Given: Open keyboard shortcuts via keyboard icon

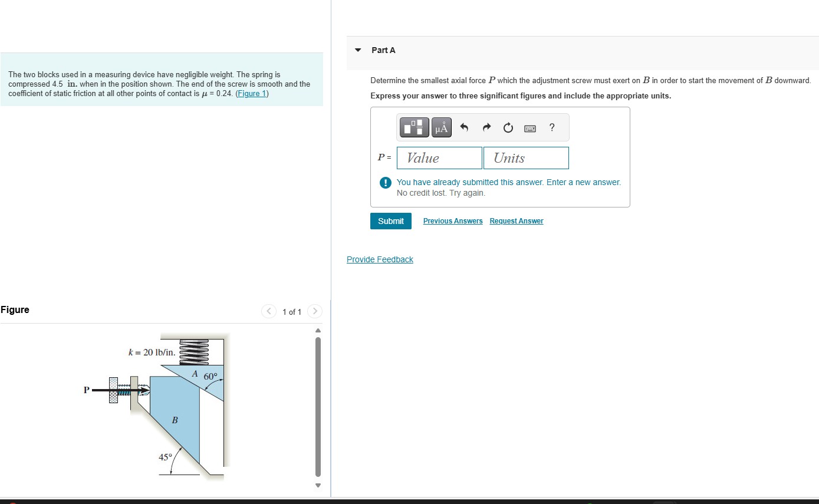Looking at the screenshot, I should pos(529,128).
